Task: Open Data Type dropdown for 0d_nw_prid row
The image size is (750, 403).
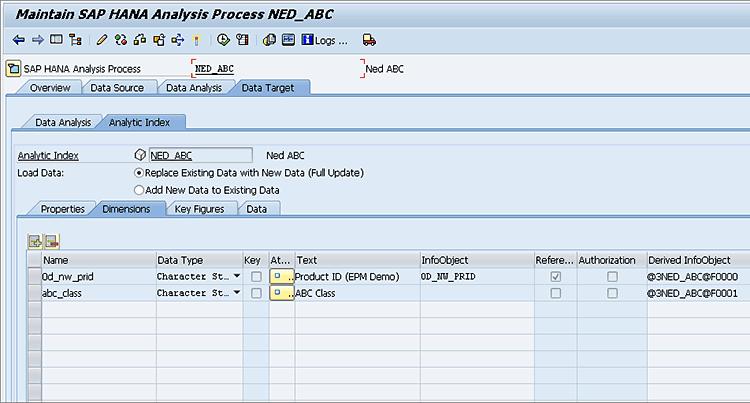Action: coord(237,276)
